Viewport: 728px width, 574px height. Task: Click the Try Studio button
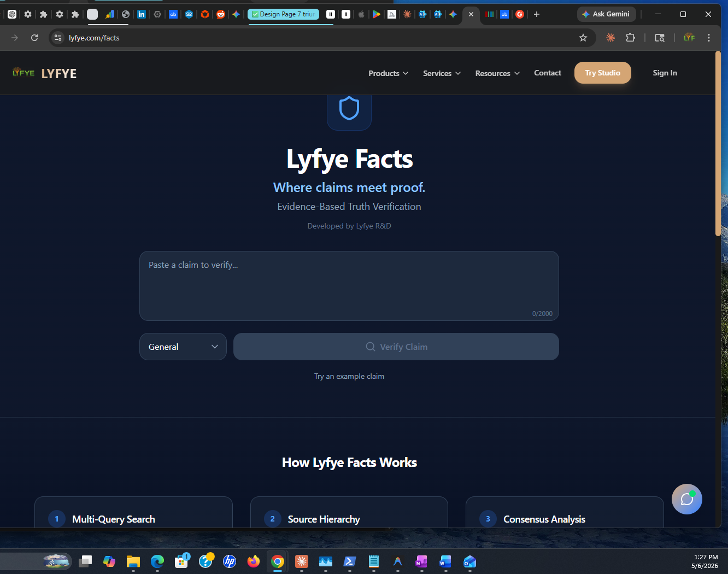(603, 73)
